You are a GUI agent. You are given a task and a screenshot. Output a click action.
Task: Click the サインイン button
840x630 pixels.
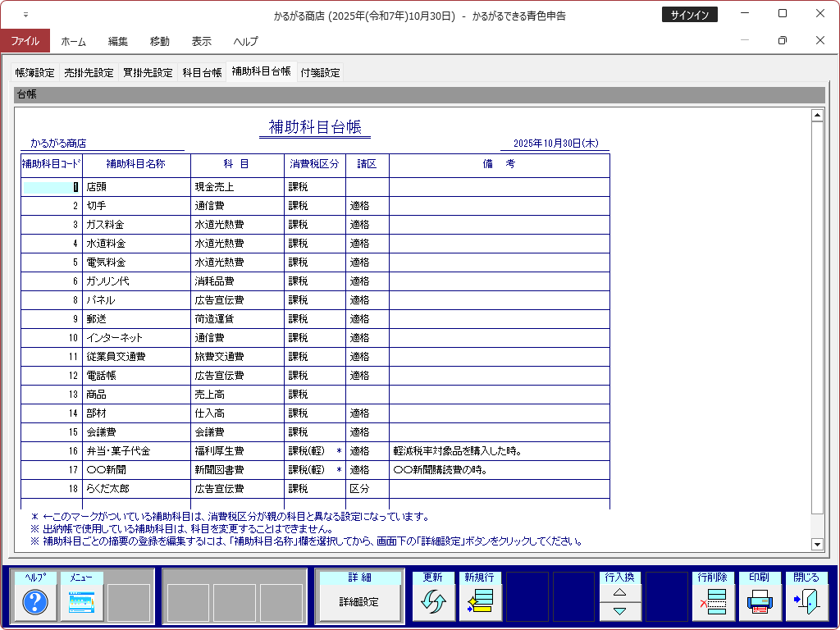(689, 15)
